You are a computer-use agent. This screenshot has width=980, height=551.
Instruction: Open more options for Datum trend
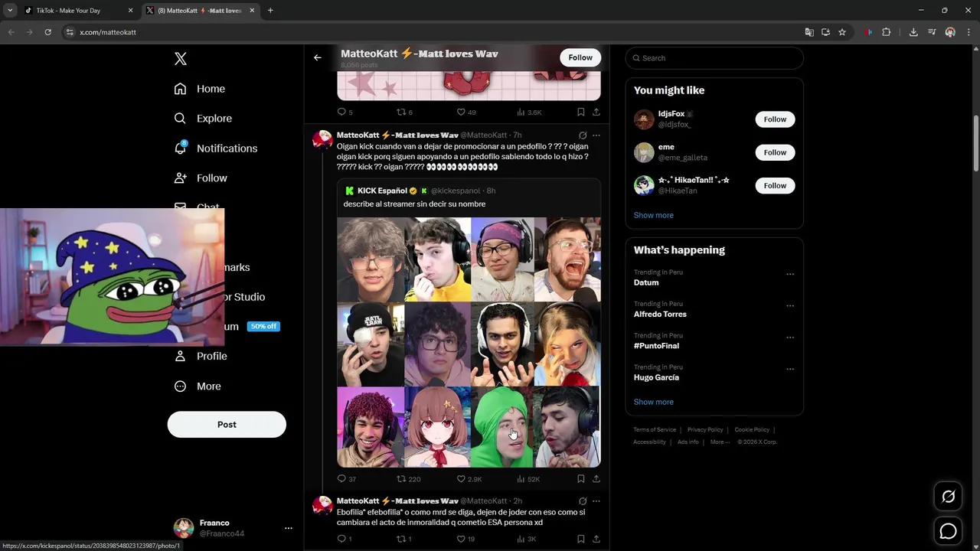[790, 274]
